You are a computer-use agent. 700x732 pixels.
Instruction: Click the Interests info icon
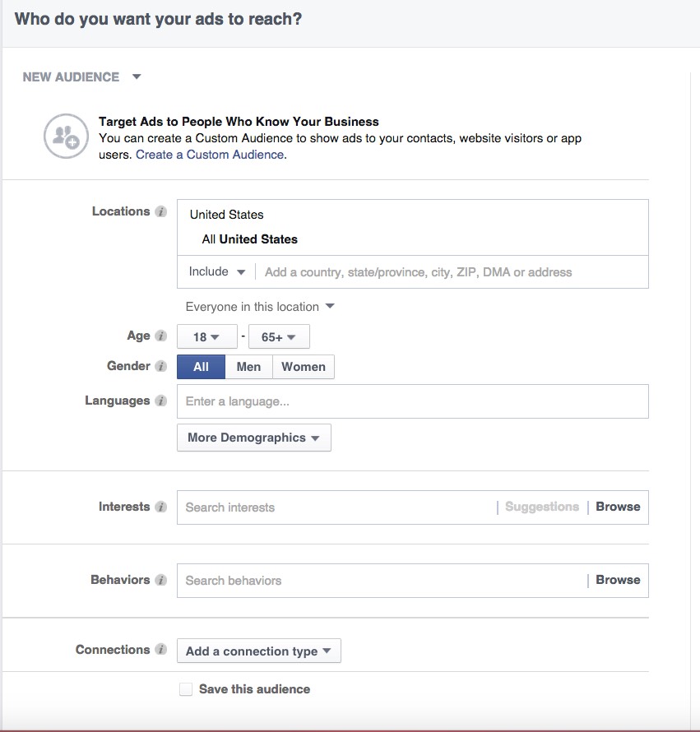click(161, 507)
